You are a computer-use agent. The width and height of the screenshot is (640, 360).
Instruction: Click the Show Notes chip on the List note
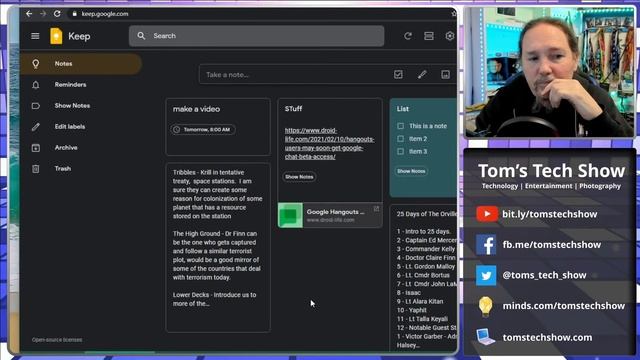click(x=411, y=171)
